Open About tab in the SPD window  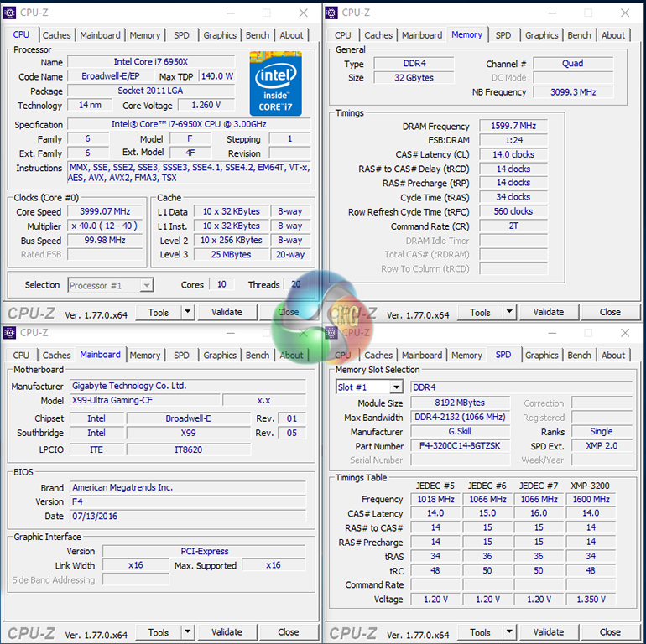point(613,356)
